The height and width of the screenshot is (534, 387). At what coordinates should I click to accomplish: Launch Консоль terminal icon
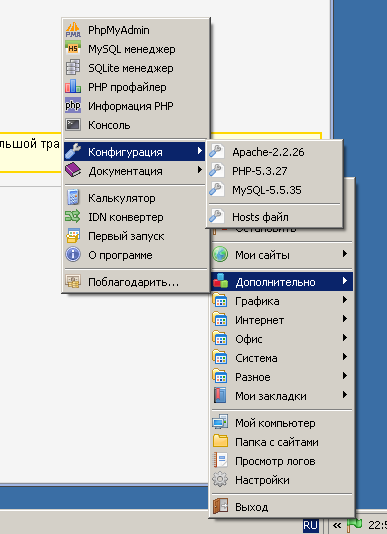[73, 125]
